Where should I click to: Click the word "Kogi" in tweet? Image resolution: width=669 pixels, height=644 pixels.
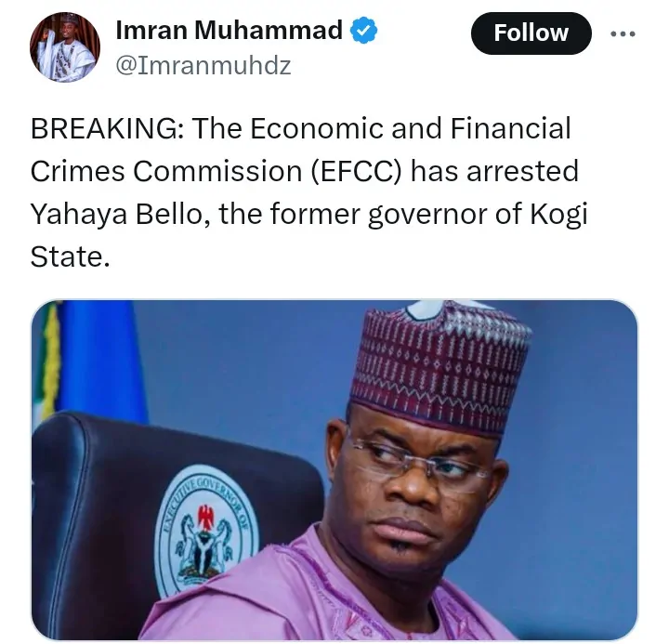pyautogui.click(x=557, y=214)
